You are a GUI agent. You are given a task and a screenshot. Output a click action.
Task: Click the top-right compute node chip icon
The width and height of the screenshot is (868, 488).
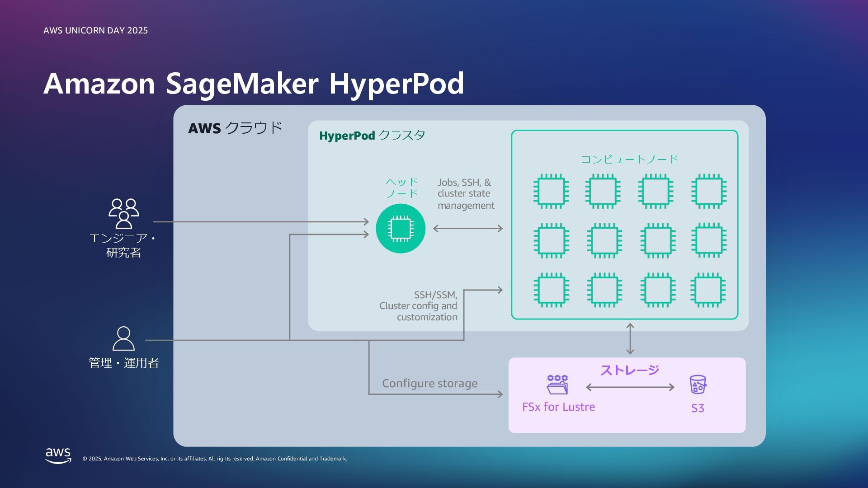click(x=708, y=191)
